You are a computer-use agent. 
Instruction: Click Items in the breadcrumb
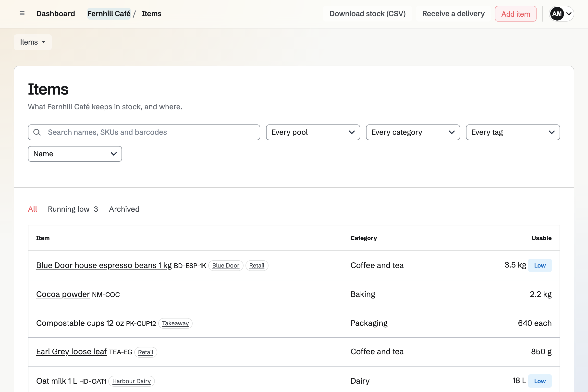point(151,13)
